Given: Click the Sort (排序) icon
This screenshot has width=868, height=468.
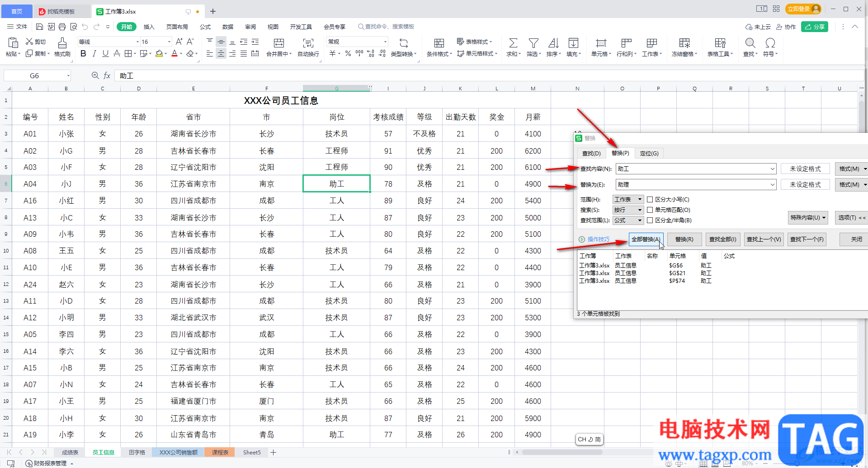Looking at the screenshot, I should click(x=553, y=43).
